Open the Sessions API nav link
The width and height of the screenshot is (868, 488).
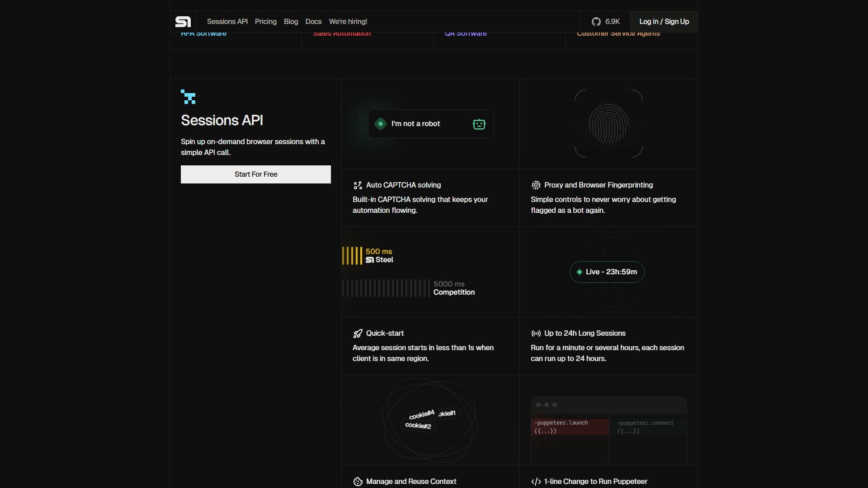[227, 22]
